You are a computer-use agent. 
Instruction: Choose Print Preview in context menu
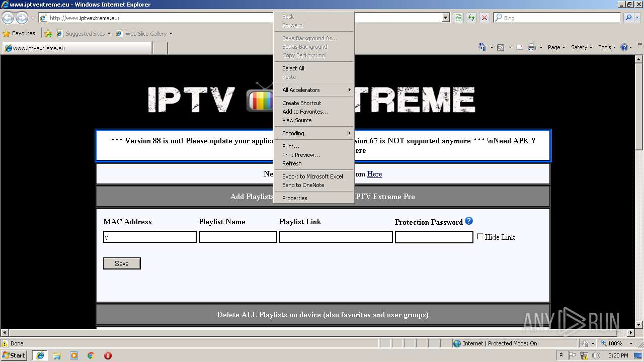tap(313, 155)
